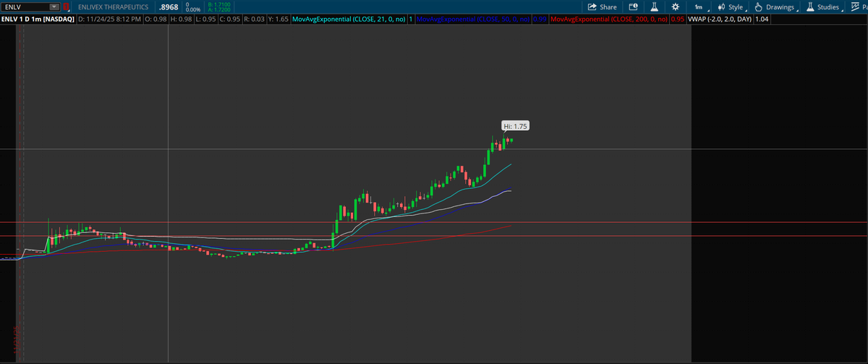This screenshot has width=868, height=364.
Task: Click the 0.00% change readout
Action: (193, 9)
